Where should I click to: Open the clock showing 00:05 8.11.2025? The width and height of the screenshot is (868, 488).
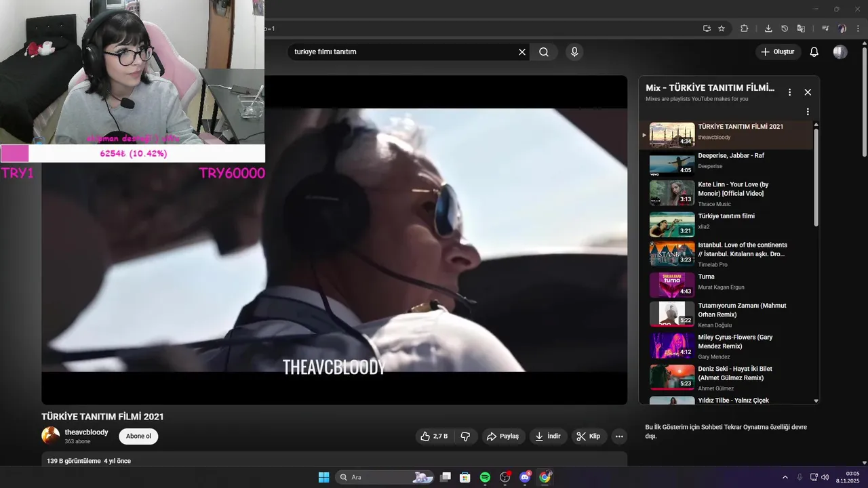click(848, 477)
